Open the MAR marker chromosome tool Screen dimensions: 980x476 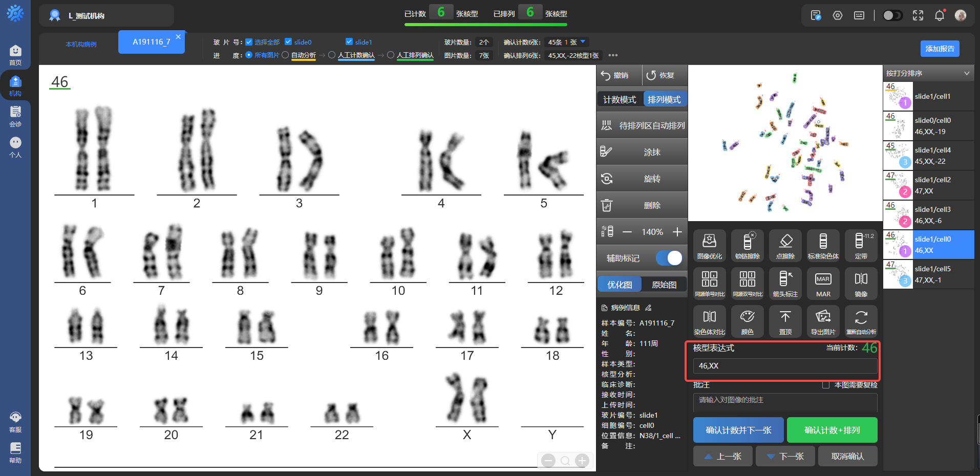(823, 283)
